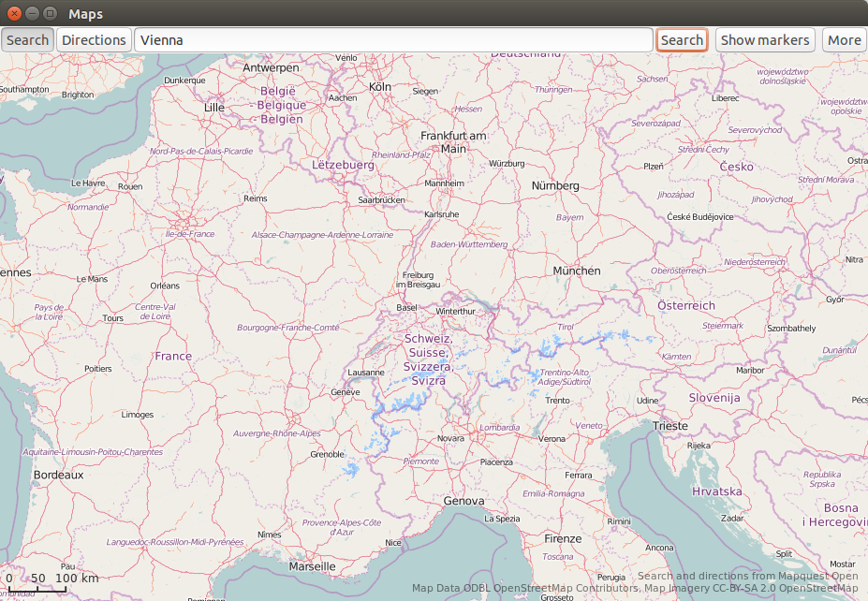The image size is (868, 601).
Task: Select Genova on the map
Action: click(463, 501)
